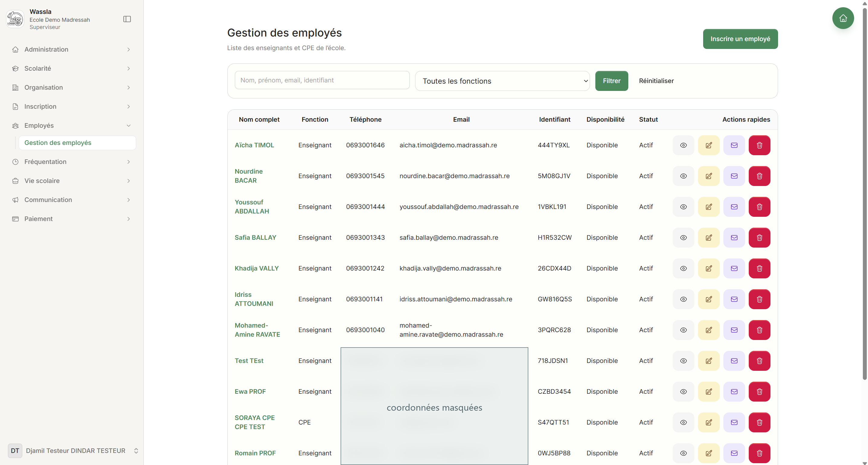
Task: Email Youssouf ABDALLAH via envelope icon
Action: tap(734, 207)
